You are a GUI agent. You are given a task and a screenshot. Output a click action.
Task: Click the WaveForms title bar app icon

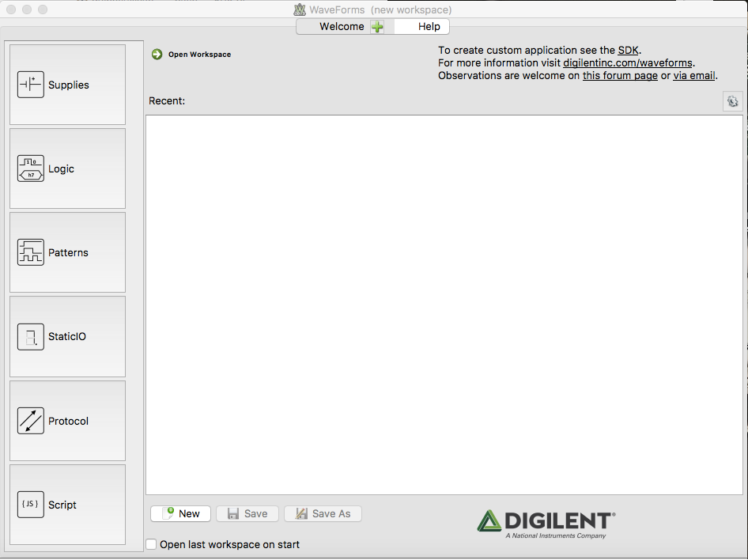coord(300,9)
